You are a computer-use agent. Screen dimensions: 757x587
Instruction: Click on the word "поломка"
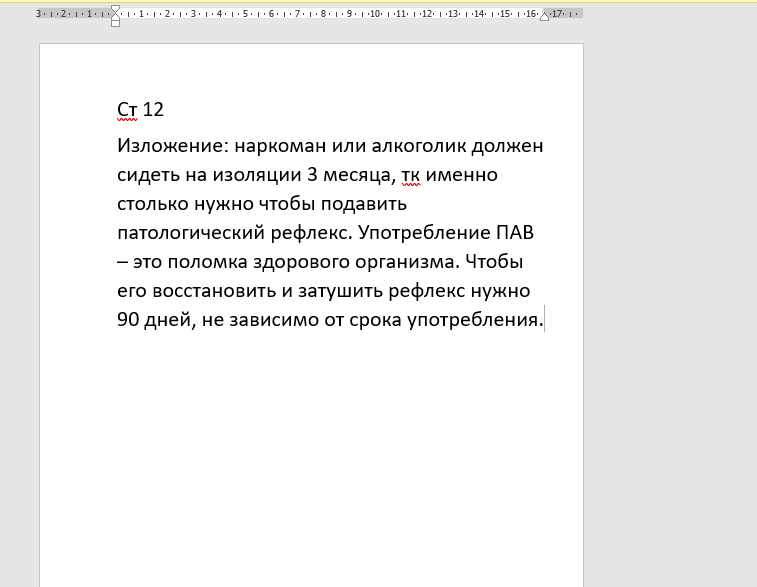point(215,263)
